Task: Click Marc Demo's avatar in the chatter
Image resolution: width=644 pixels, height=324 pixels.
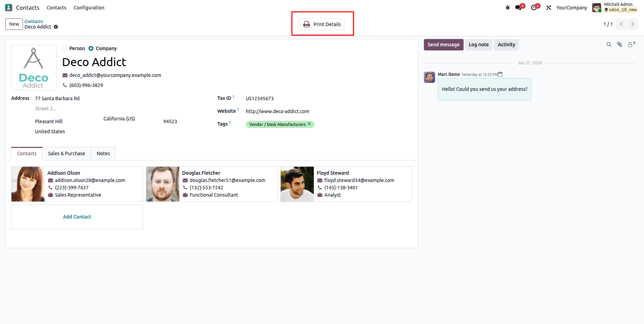Action: tap(429, 77)
